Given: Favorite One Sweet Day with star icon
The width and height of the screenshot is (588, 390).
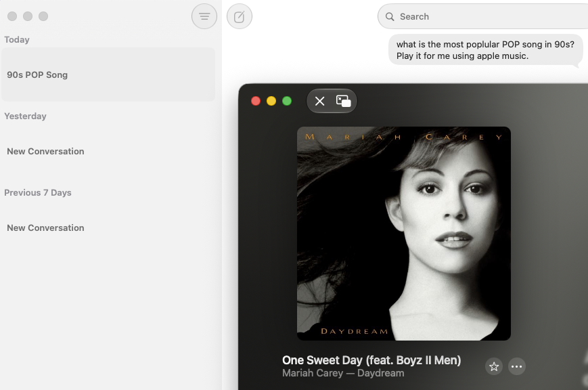Looking at the screenshot, I should [x=494, y=366].
